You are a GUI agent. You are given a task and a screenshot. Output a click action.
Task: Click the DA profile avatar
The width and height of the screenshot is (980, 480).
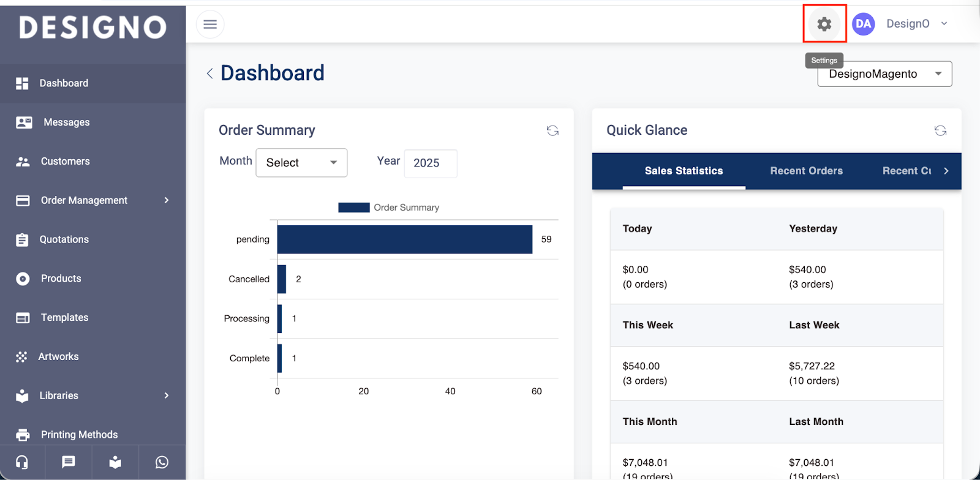coord(863,24)
